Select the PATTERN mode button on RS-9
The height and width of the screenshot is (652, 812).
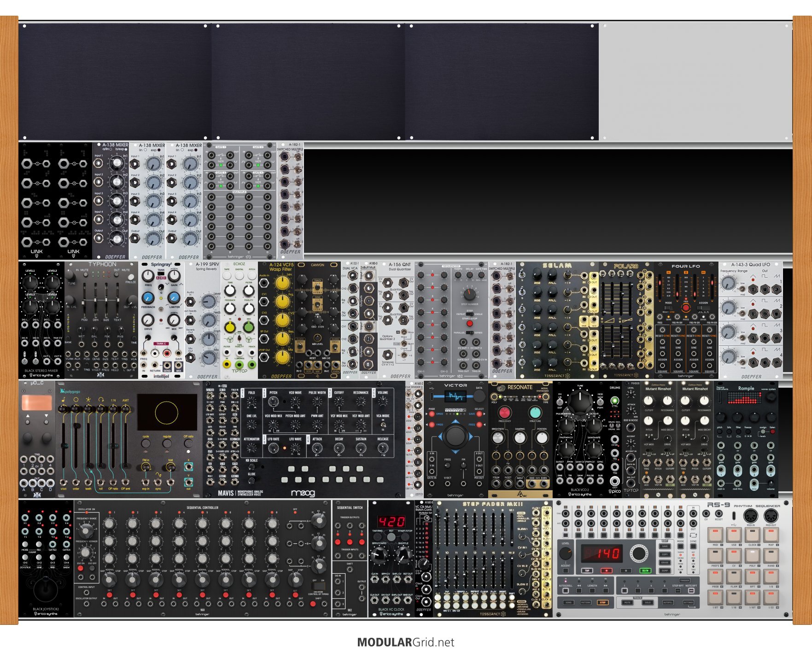pos(585,602)
